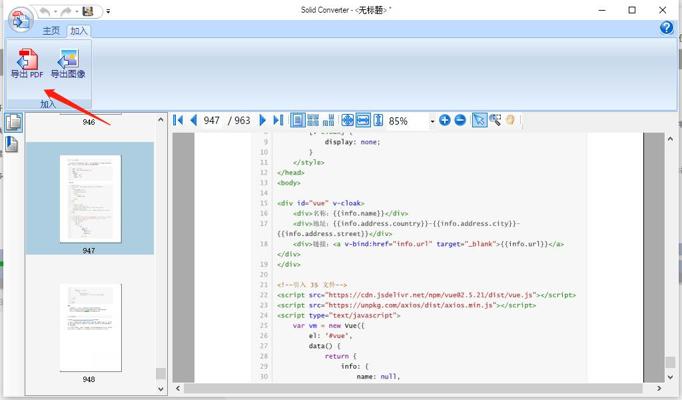Image resolution: width=682 pixels, height=400 pixels.
Task: Select the 加入 ribbon tab
Action: tap(79, 31)
